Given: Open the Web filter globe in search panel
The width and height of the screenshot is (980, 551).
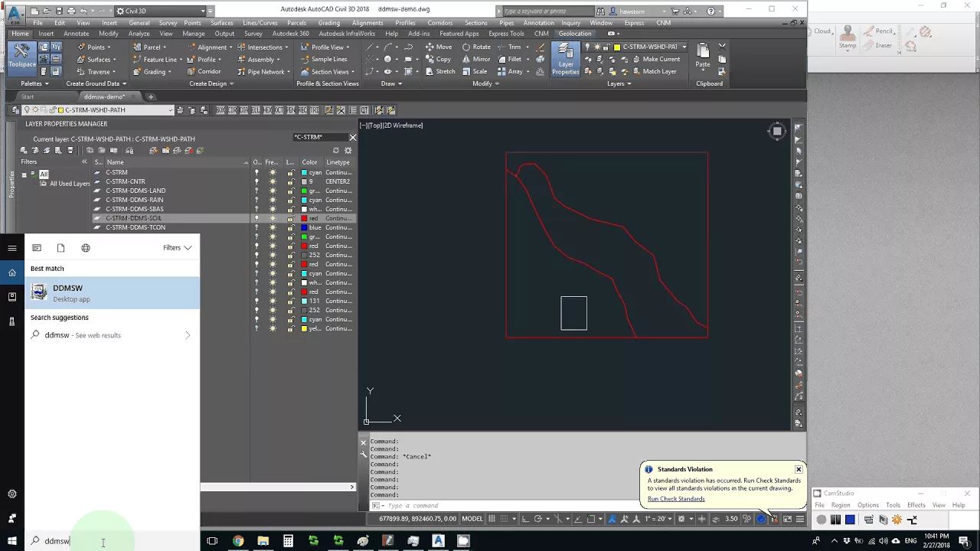Looking at the screenshot, I should [86, 248].
